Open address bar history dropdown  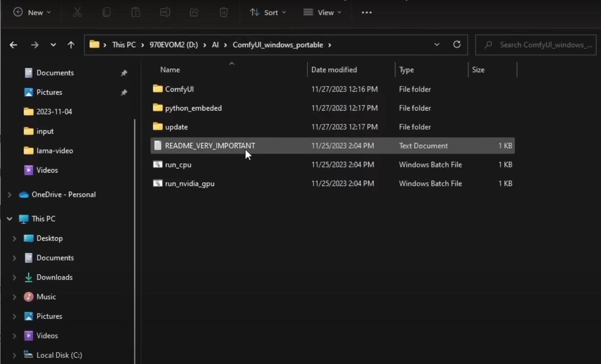point(437,45)
